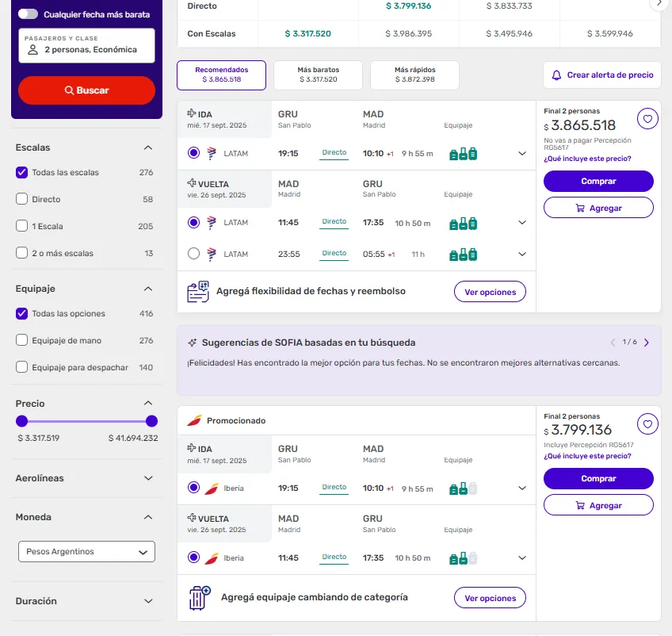Click the SOFIA sparkle suggestions icon

[x=192, y=343]
